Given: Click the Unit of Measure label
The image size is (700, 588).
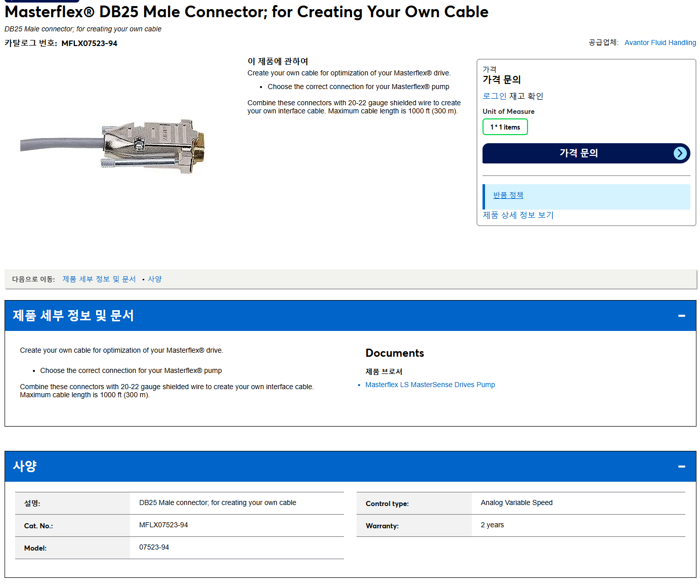Looking at the screenshot, I should coord(508,111).
